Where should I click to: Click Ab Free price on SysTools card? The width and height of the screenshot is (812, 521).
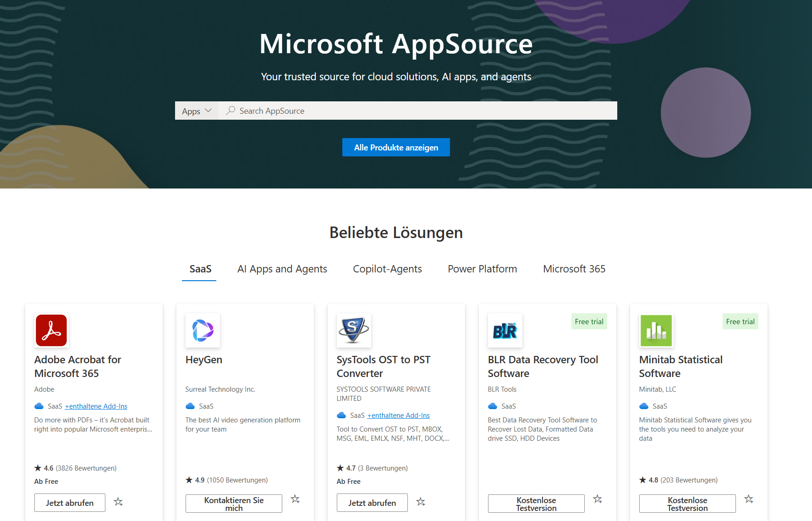tap(349, 482)
